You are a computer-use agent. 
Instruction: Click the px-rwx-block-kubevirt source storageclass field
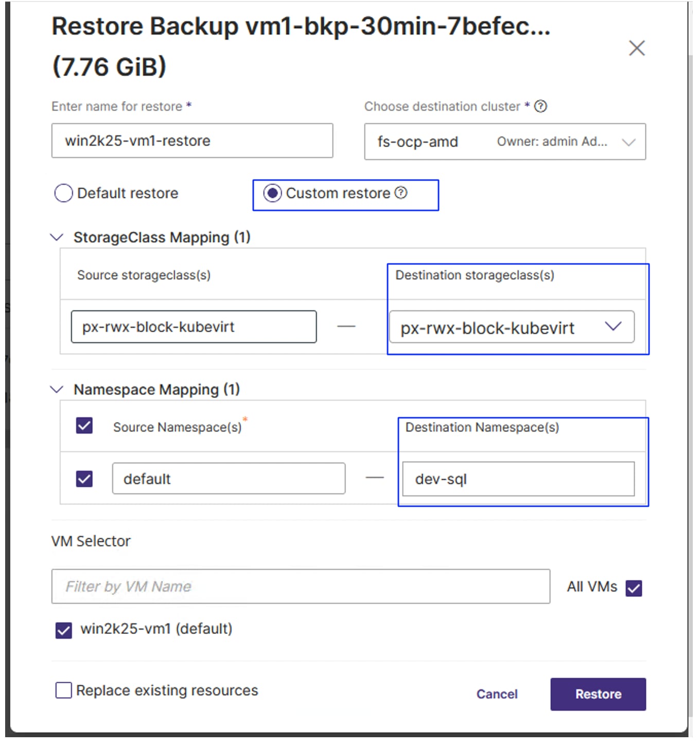click(x=193, y=327)
